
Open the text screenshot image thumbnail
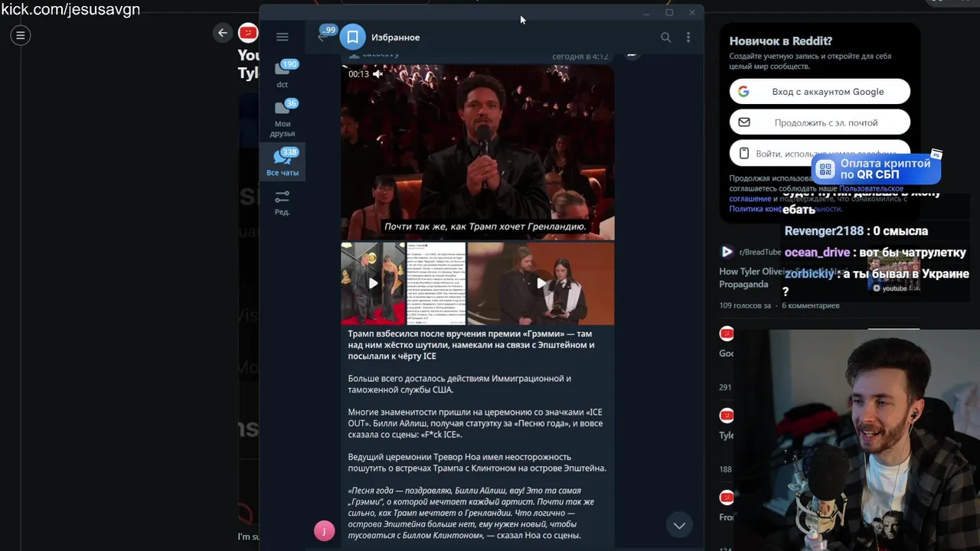(436, 283)
